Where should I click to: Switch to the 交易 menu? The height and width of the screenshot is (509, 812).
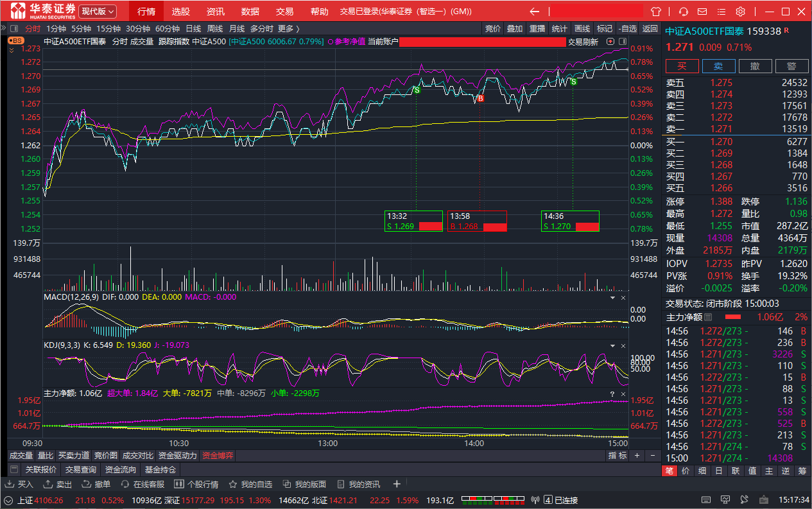[284, 12]
